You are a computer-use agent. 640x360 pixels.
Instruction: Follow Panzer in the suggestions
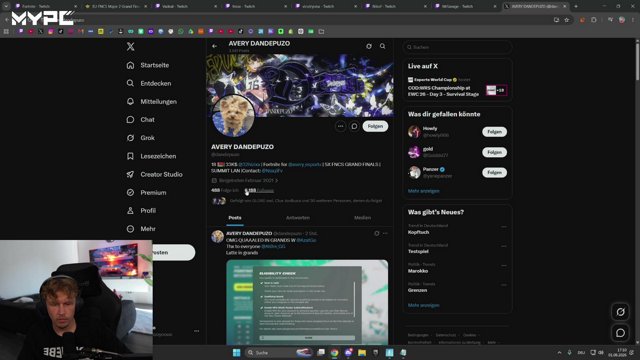pyautogui.click(x=494, y=173)
